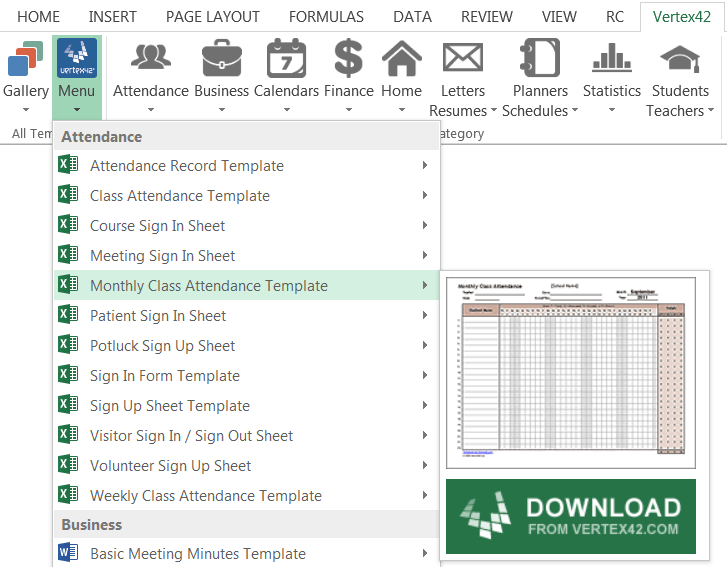This screenshot has width=727, height=567.
Task: Expand Meeting Sign In Sheet submenu arrow
Action: [x=425, y=255]
